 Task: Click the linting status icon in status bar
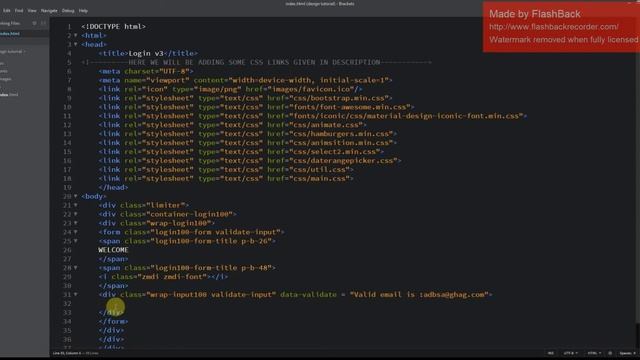[x=610, y=353]
